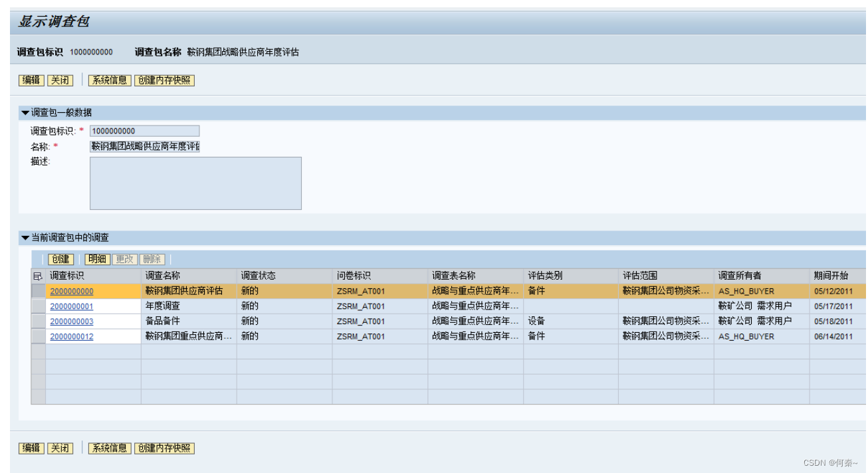Click the greyed-out 删除 button
Viewport: 868px width, 473px height.
(x=152, y=260)
